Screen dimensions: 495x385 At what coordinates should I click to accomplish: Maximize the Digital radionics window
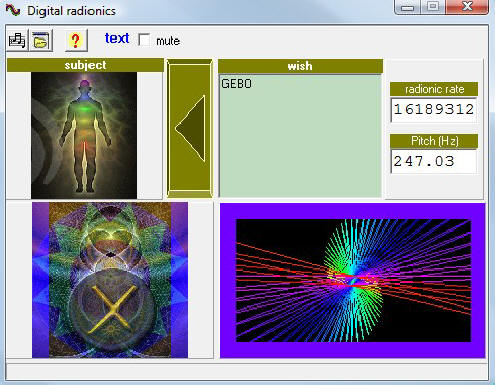[x=433, y=7]
